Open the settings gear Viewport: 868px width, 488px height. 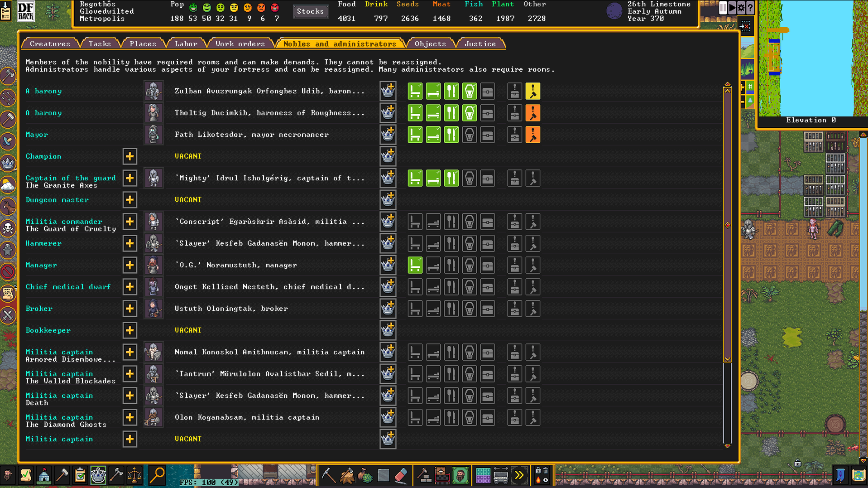(x=741, y=7)
